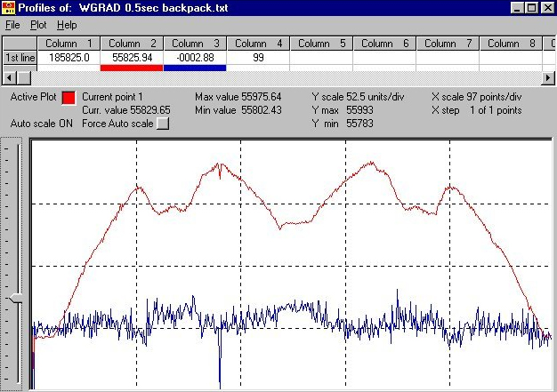
Task: Select the Column 2 header
Action: [x=132, y=43]
